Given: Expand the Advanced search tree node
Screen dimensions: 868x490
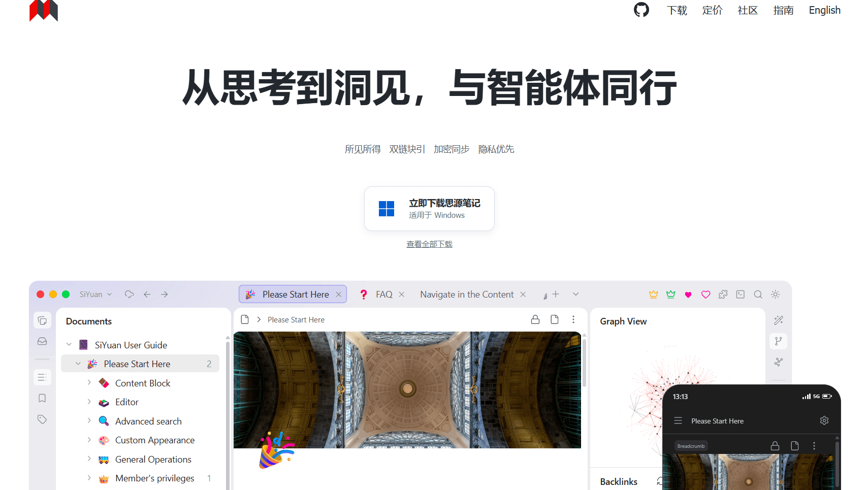Looking at the screenshot, I should 89,420.
